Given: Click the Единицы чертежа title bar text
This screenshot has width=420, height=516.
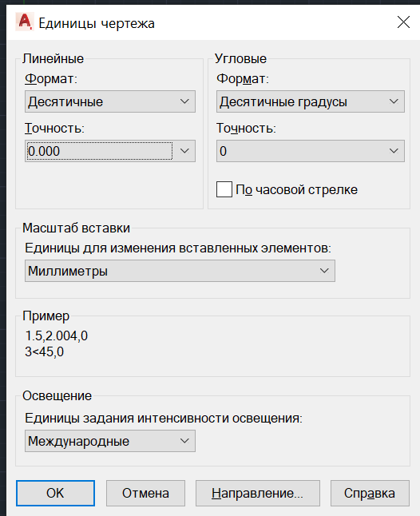Looking at the screenshot, I should [x=97, y=23].
